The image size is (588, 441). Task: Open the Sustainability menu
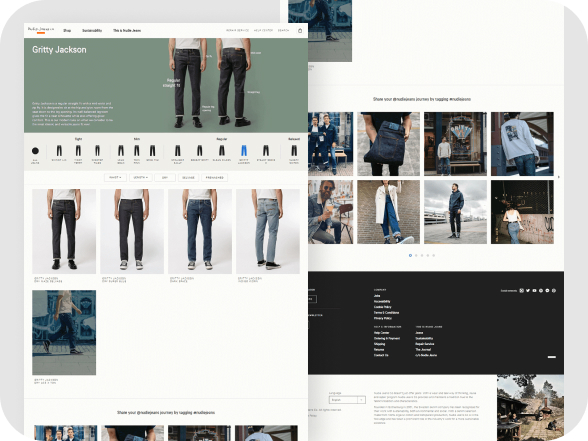coord(92,30)
